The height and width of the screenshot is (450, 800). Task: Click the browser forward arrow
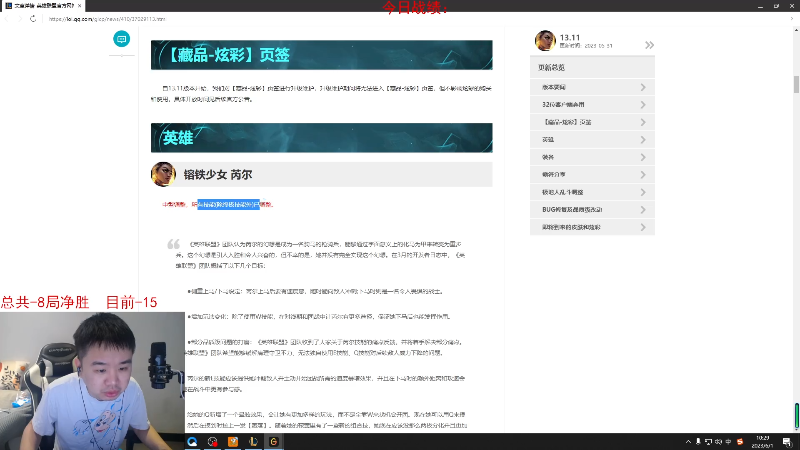pos(20,19)
